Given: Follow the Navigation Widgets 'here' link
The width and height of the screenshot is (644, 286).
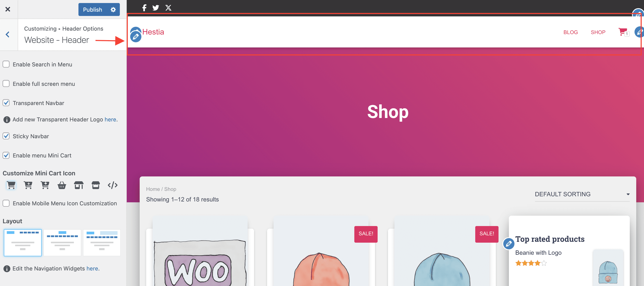Looking at the screenshot, I should (92, 269).
